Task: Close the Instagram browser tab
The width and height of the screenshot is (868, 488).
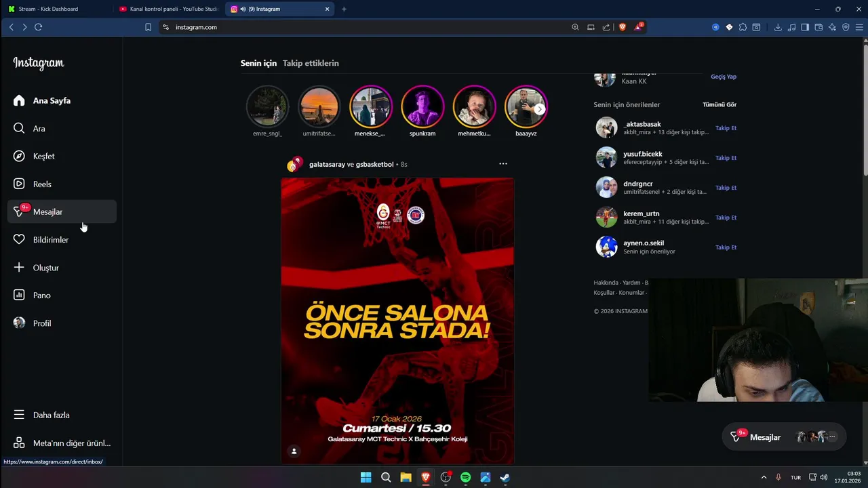Action: [x=328, y=9]
